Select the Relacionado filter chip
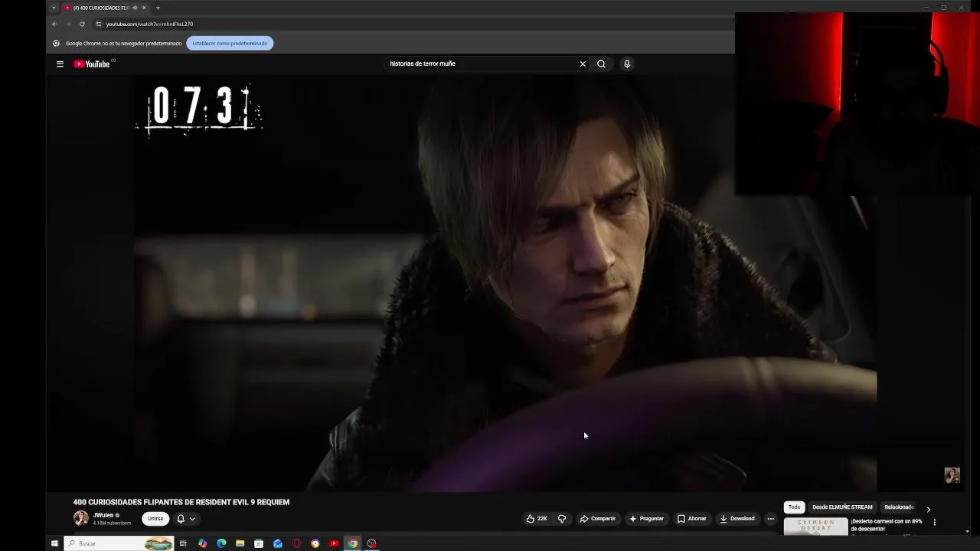980x551 pixels. point(900,507)
